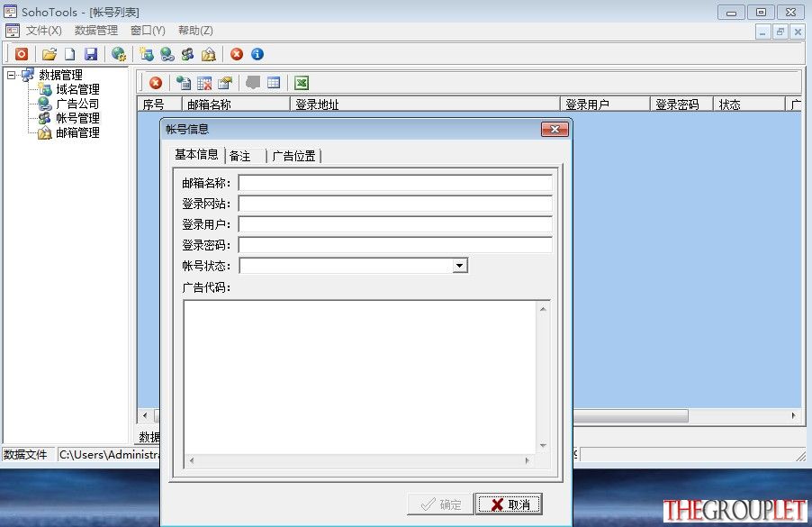
Task: Open the 窗口(Y) menu
Action: [x=149, y=31]
